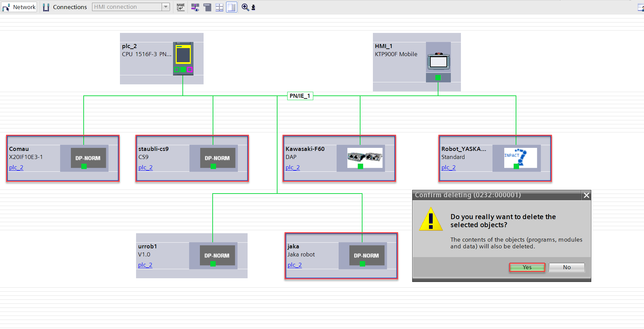
Task: Open the HMI connection type dropdown
Action: (x=166, y=7)
